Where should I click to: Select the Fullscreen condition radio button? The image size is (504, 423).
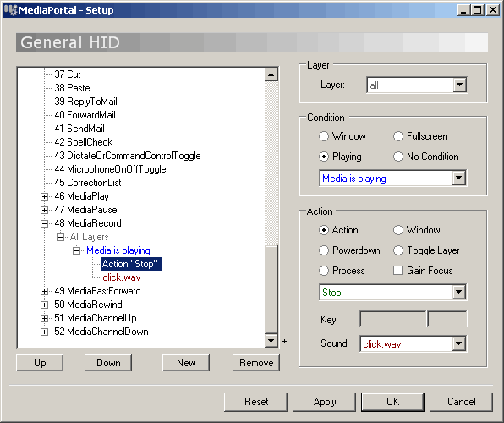[398, 136]
